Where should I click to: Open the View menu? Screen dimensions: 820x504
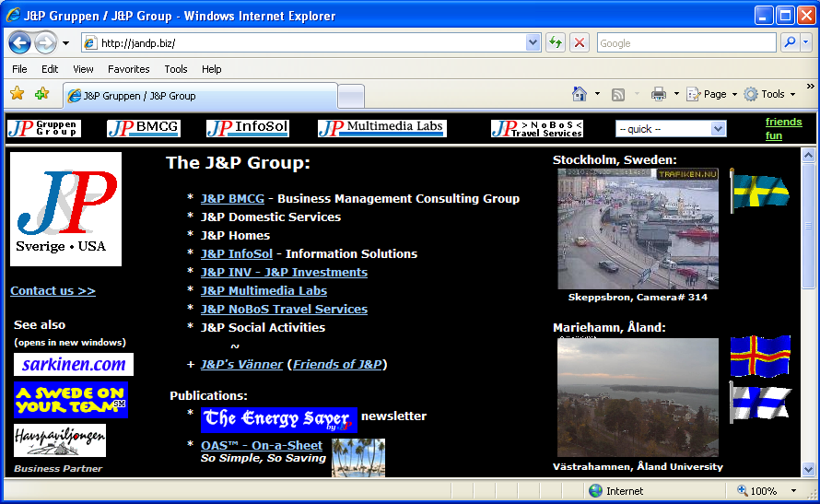click(x=83, y=69)
